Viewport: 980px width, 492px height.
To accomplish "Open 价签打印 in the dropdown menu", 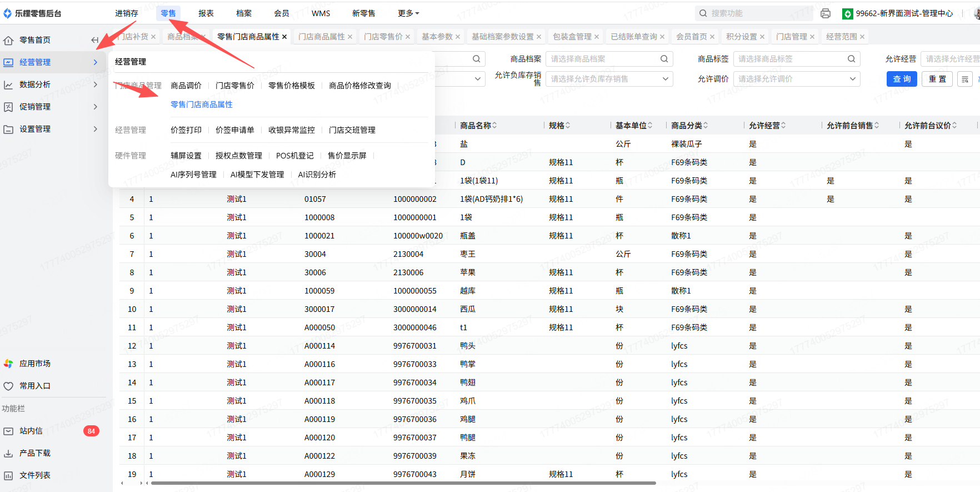I will tap(186, 130).
